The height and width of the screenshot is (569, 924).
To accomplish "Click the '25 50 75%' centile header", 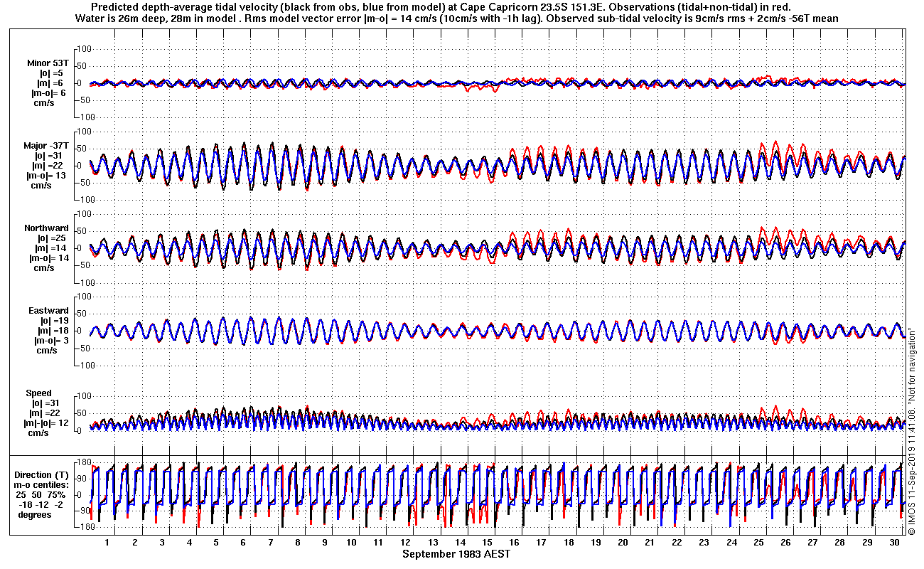I will [43, 495].
